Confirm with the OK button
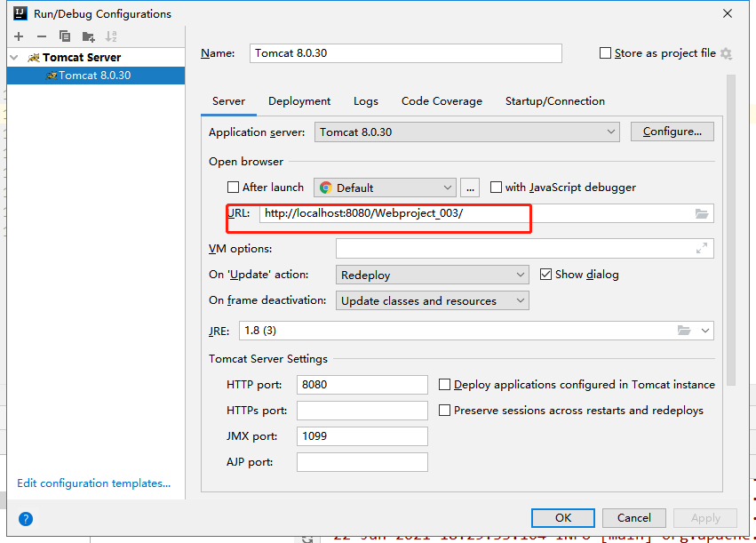This screenshot has width=756, height=543. (x=563, y=518)
